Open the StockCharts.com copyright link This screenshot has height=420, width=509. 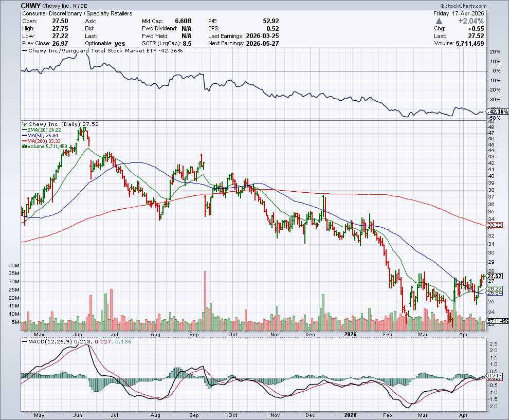[463, 6]
